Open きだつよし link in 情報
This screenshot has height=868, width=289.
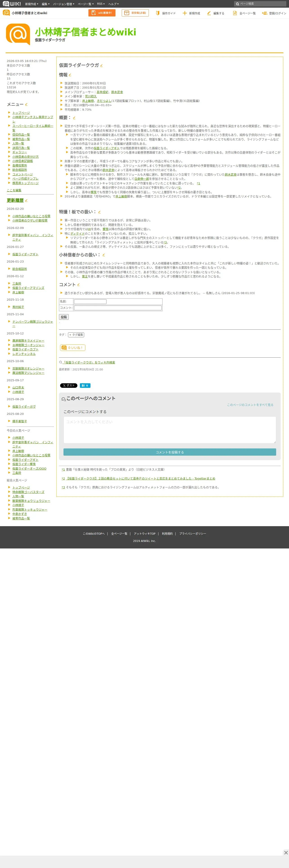click(x=104, y=101)
